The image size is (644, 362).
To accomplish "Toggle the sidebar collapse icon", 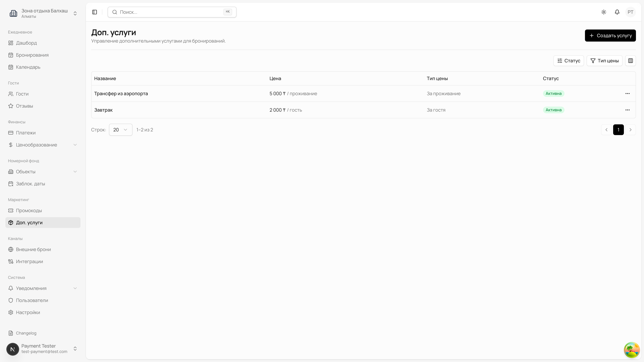I will point(94,12).
